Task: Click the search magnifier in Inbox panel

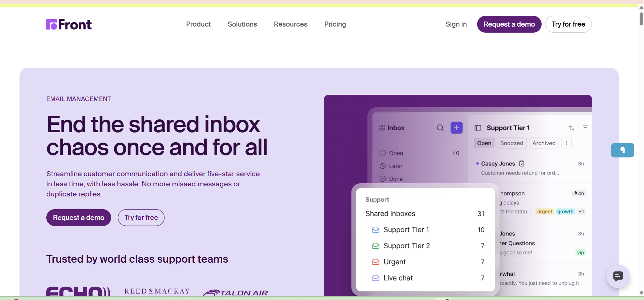Action: click(440, 128)
